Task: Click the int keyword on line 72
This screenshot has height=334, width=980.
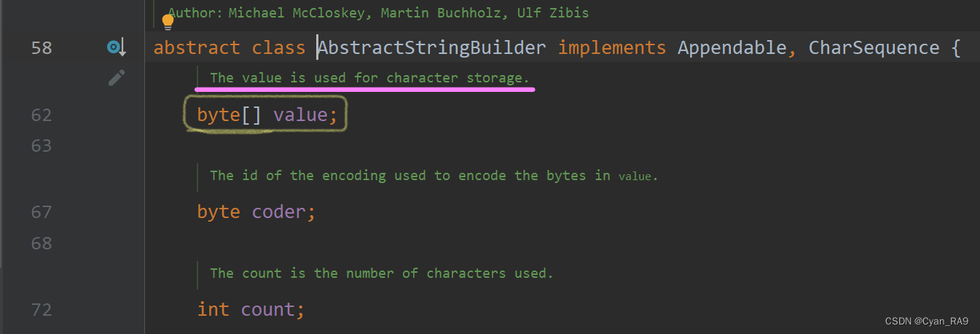Action: 213,310
